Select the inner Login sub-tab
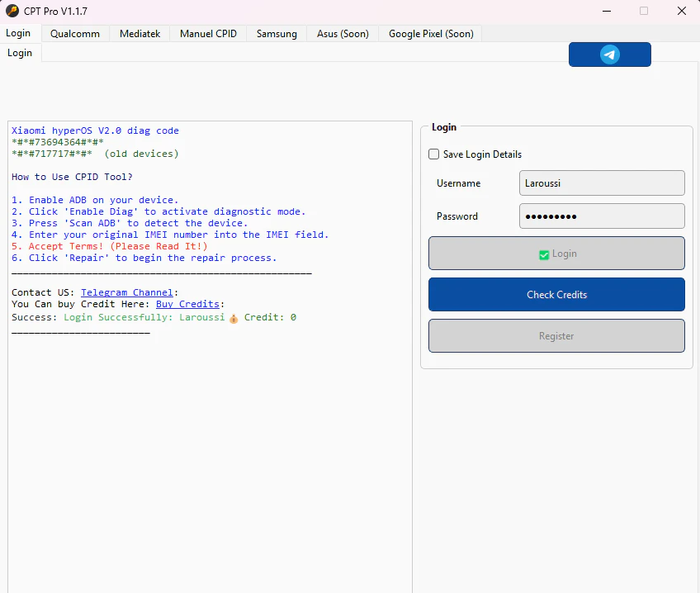The image size is (700, 593). [x=20, y=53]
